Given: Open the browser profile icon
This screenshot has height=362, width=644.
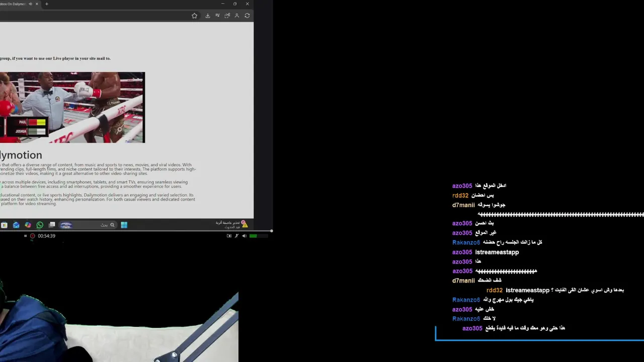Looking at the screenshot, I should pos(237,16).
